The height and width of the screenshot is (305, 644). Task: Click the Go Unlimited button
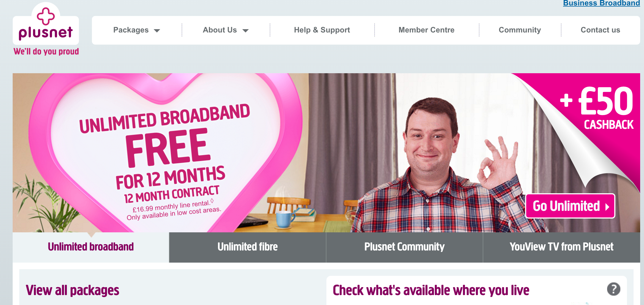(570, 206)
